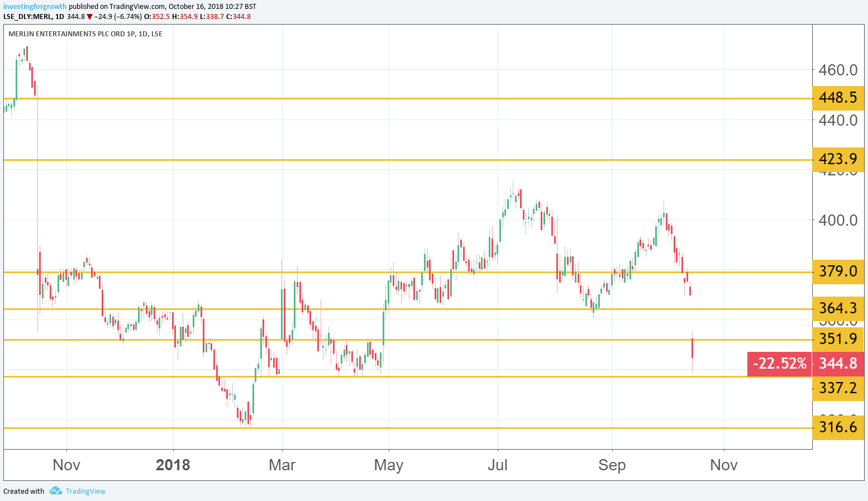Click the C:344.8 close value
Viewport: 868px width, 501px height.
pos(239,17)
